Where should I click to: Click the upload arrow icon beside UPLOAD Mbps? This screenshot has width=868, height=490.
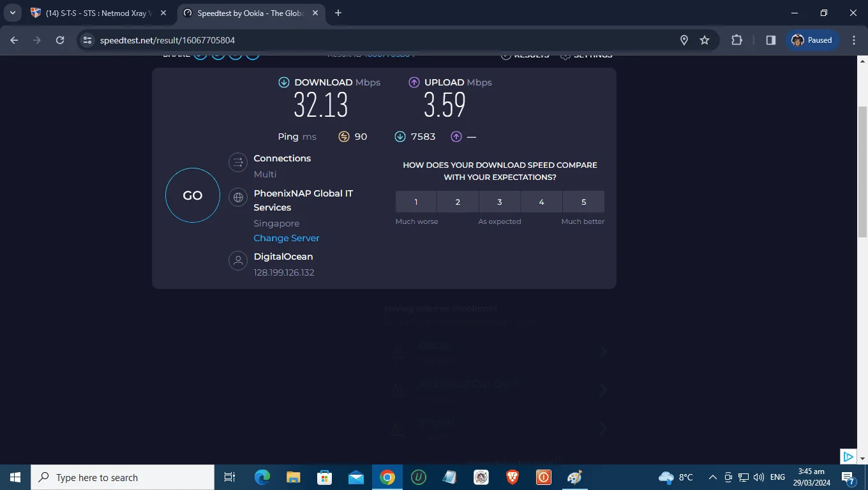[x=414, y=82]
